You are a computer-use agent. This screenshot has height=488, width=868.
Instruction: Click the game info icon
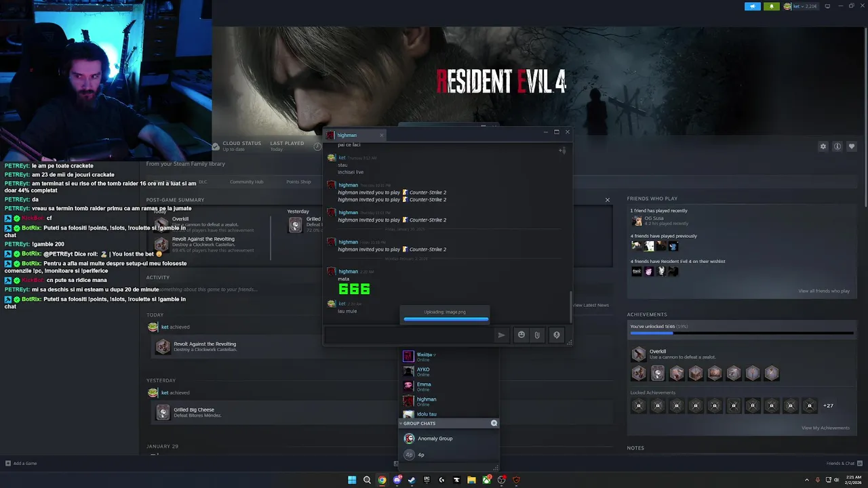point(837,146)
